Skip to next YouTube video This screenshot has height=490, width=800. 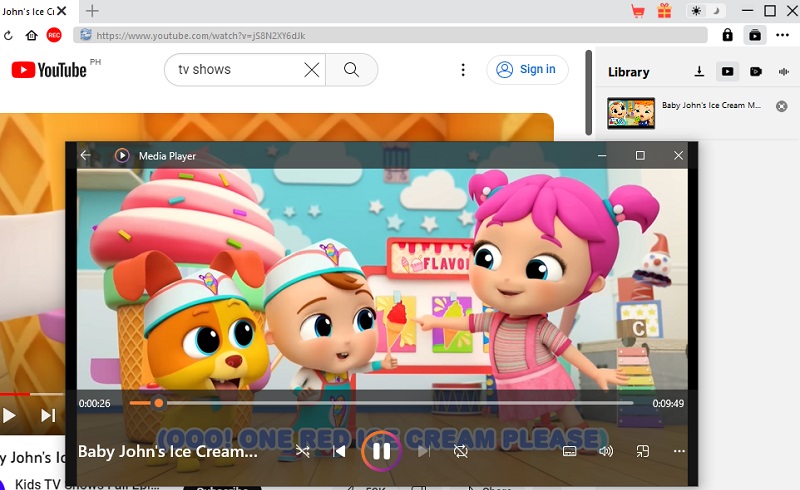pyautogui.click(x=48, y=415)
